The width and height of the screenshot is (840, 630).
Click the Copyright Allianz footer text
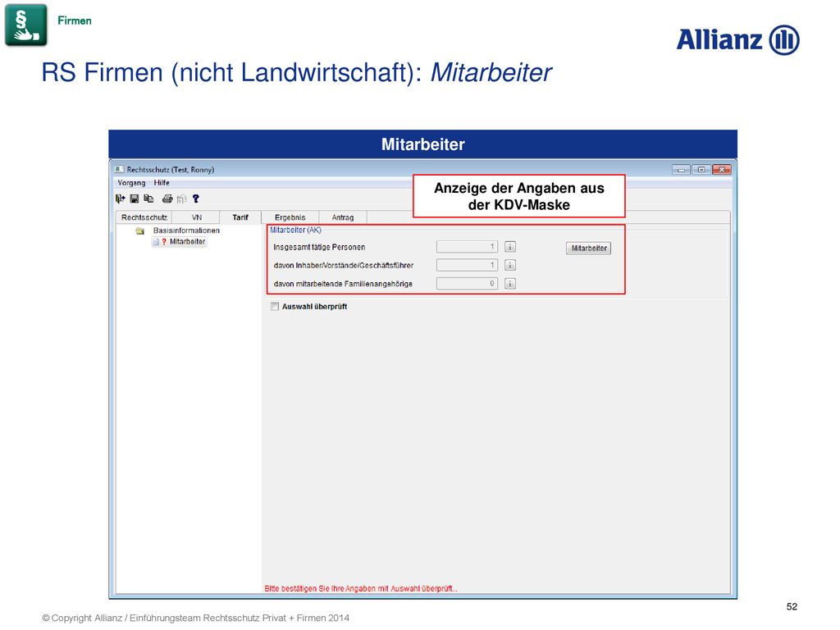(x=195, y=618)
